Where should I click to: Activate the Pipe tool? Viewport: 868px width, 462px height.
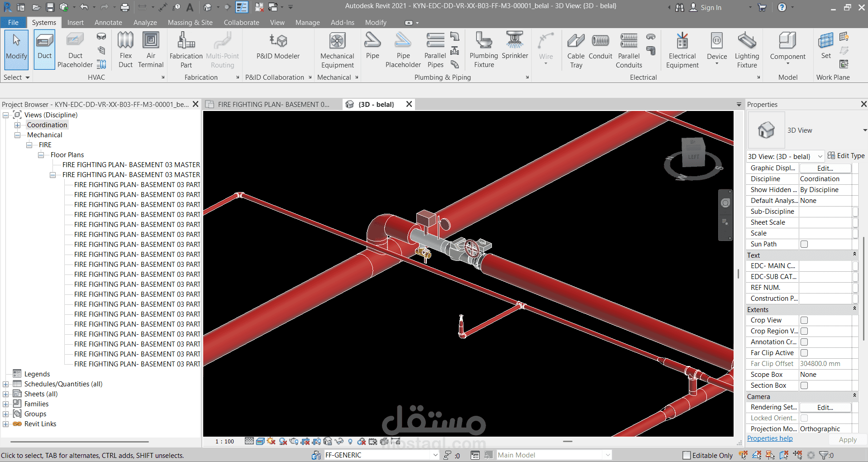coord(372,45)
